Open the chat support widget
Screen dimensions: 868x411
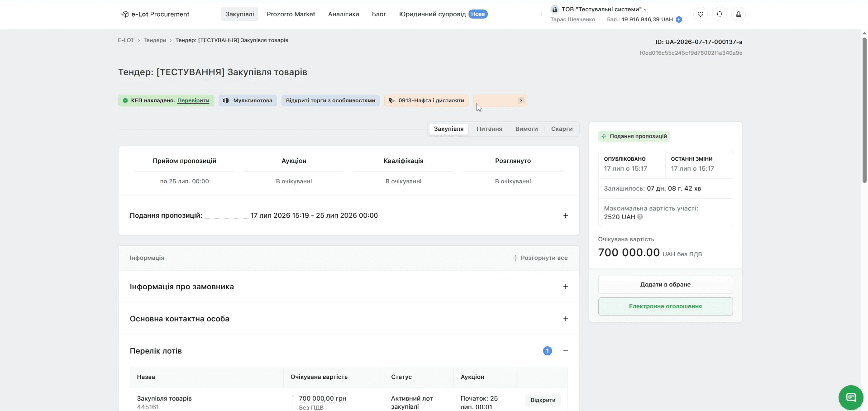(851, 397)
